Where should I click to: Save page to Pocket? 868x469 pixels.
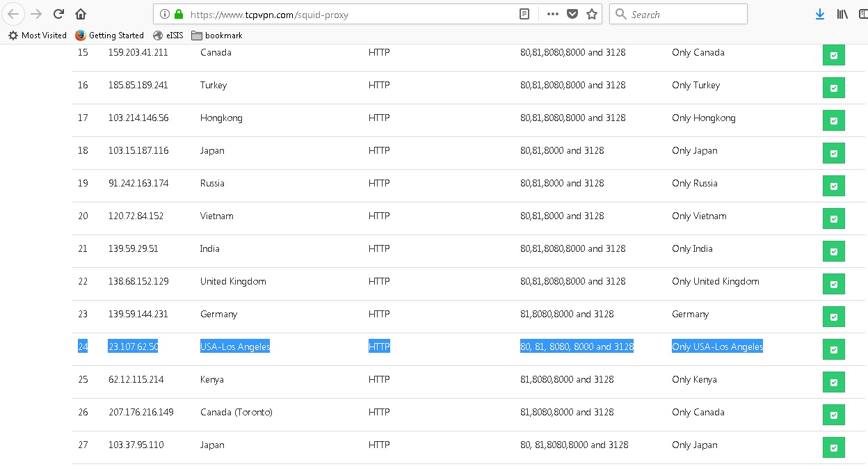(572, 14)
